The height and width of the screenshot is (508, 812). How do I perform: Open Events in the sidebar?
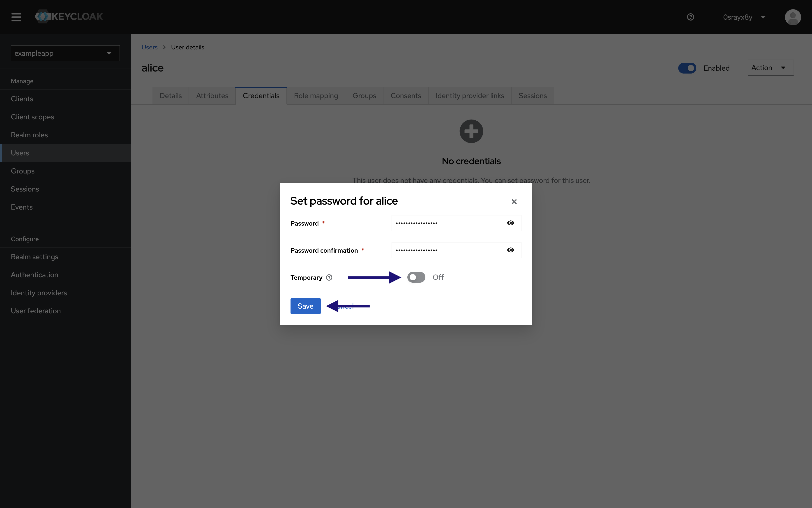point(65,207)
